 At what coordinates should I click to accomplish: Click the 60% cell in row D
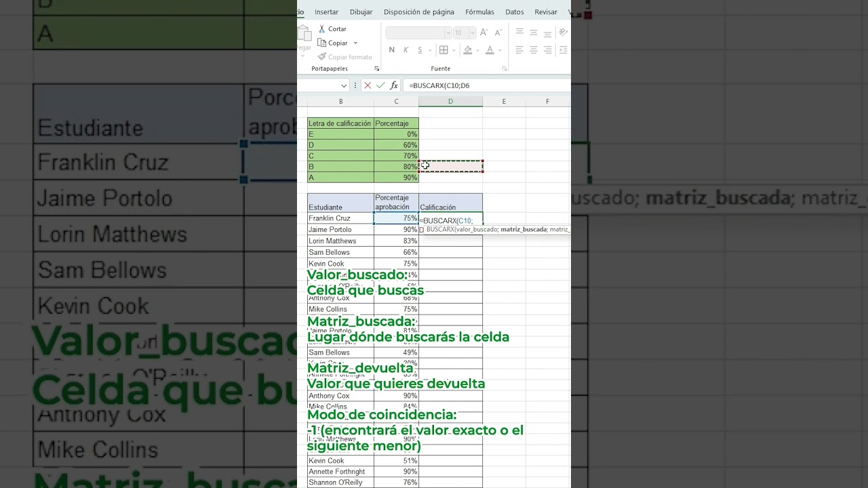(x=396, y=145)
